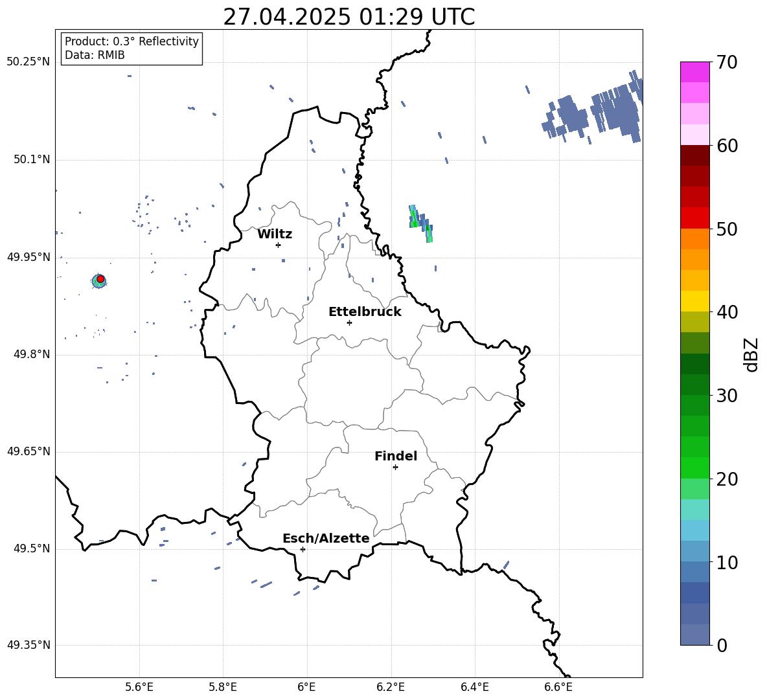This screenshot has height=700, width=767.
Task: Click the colorbar 20 tick label
Action: click(727, 479)
